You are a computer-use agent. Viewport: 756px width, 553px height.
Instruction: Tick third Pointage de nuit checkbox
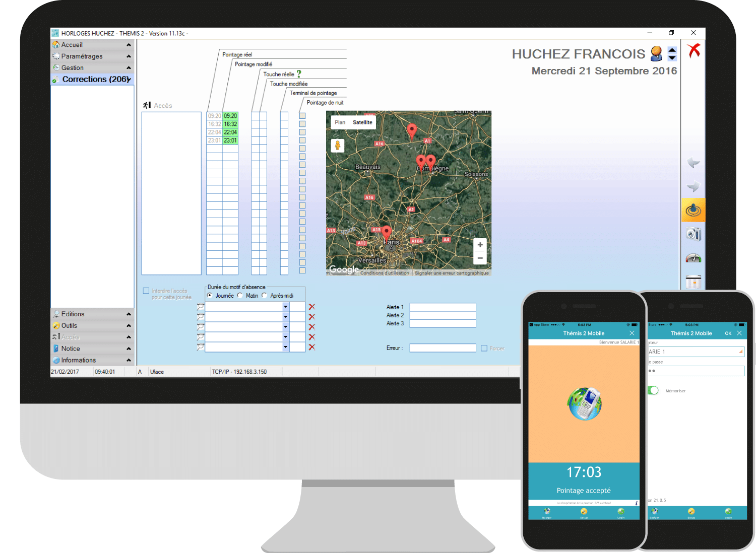click(x=302, y=132)
